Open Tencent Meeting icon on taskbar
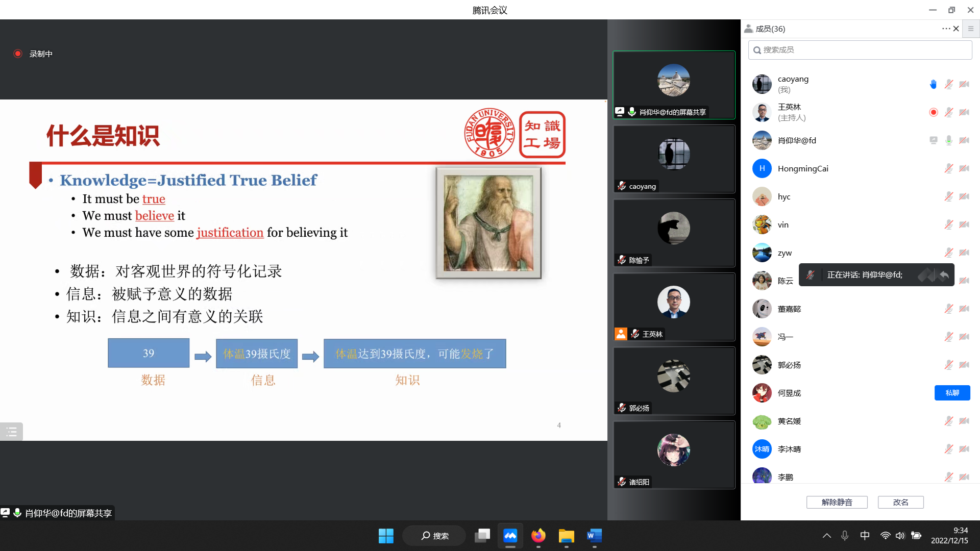980x551 pixels. [510, 536]
